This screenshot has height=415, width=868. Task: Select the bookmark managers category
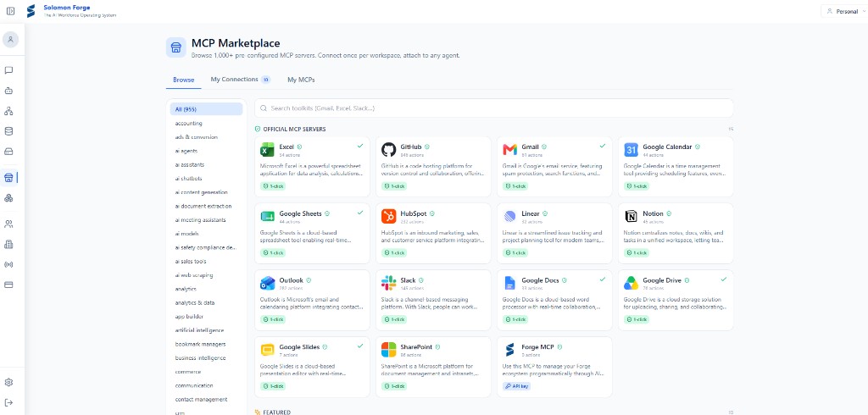point(206,344)
